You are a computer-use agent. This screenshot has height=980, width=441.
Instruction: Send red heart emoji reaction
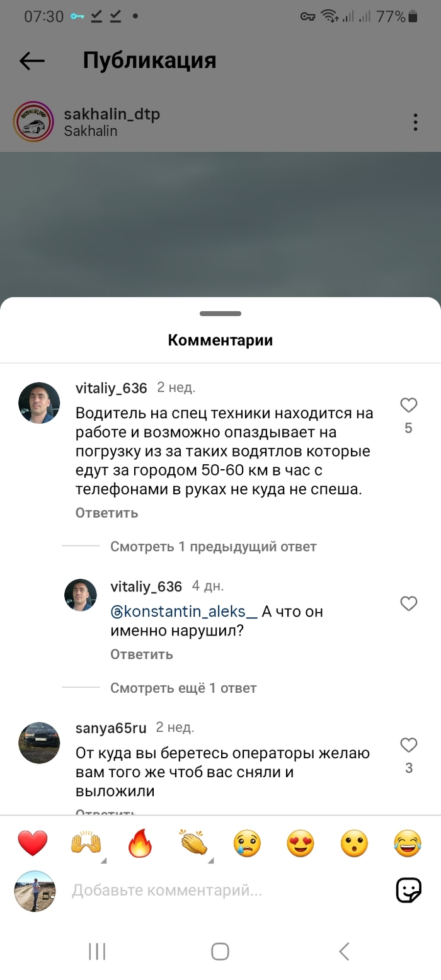(x=32, y=843)
